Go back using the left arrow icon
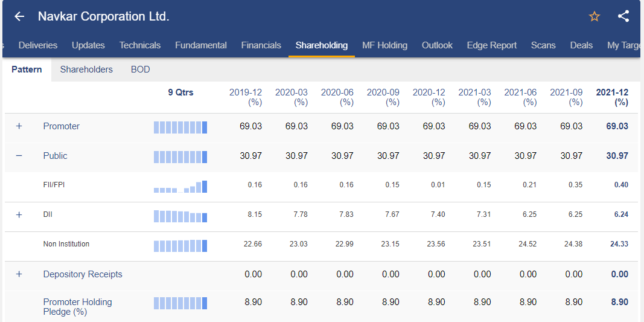This screenshot has width=644, height=322. click(x=19, y=16)
